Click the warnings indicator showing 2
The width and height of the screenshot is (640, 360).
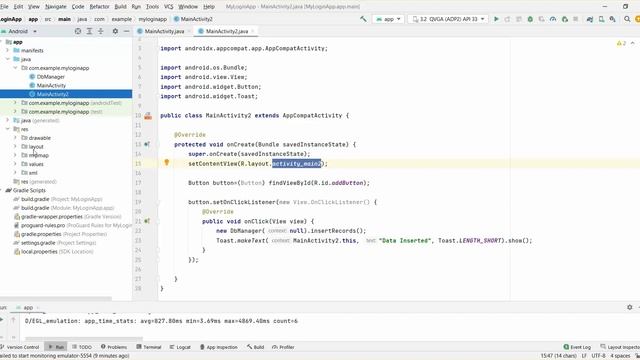(621, 43)
